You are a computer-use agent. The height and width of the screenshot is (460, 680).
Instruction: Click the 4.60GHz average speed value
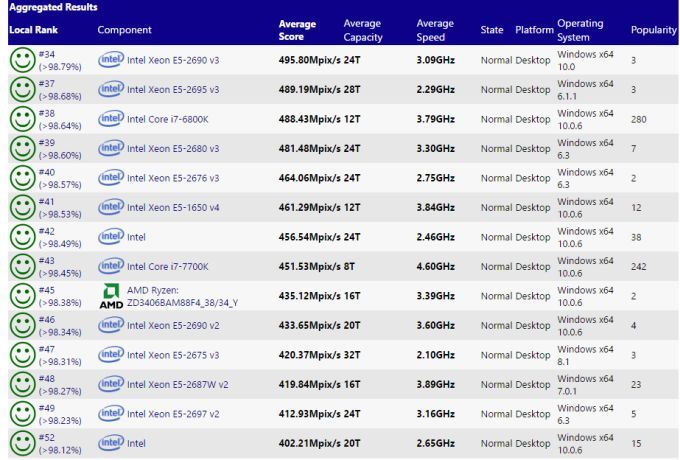(435, 267)
